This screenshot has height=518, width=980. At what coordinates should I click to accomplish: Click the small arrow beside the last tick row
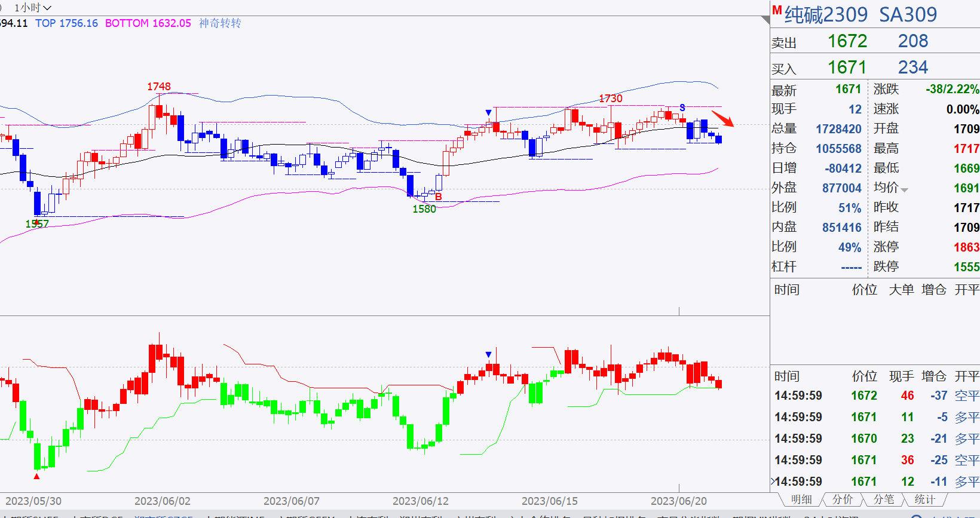[773, 481]
